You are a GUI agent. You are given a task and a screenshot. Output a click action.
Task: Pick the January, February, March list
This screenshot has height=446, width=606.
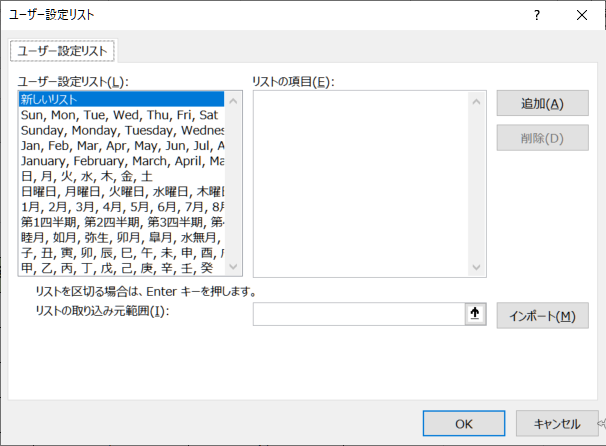pyautogui.click(x=122, y=161)
